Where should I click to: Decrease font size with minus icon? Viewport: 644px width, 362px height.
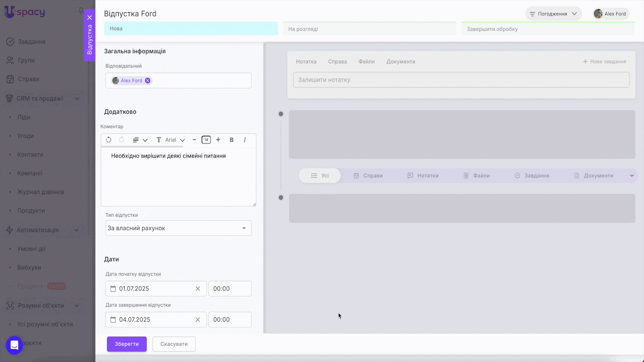pos(194,140)
